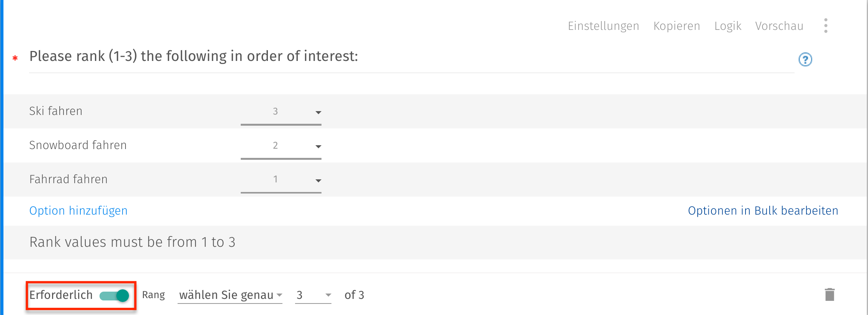Open the rank dropdown for Snowboard fahren

[319, 146]
